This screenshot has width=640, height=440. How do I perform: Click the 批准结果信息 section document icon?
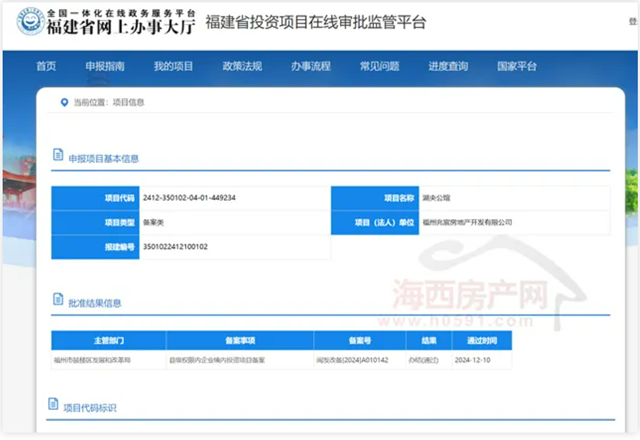pyautogui.click(x=57, y=301)
